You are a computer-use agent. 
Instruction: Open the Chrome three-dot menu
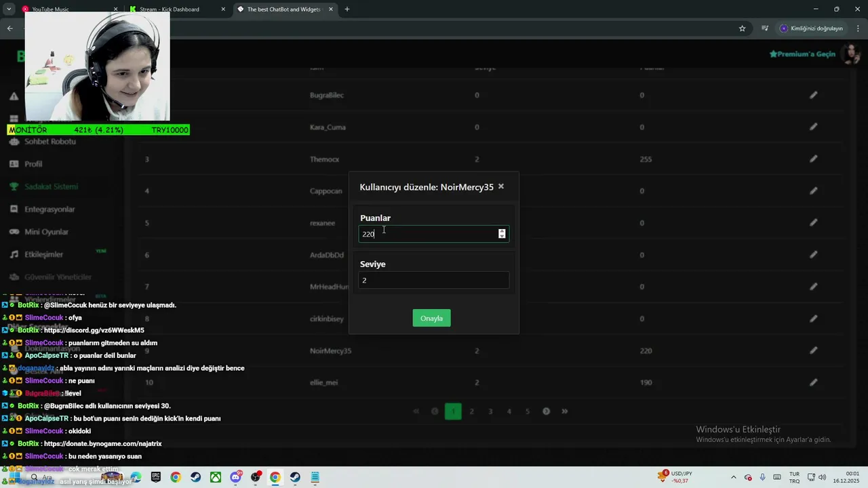pyautogui.click(x=858, y=28)
